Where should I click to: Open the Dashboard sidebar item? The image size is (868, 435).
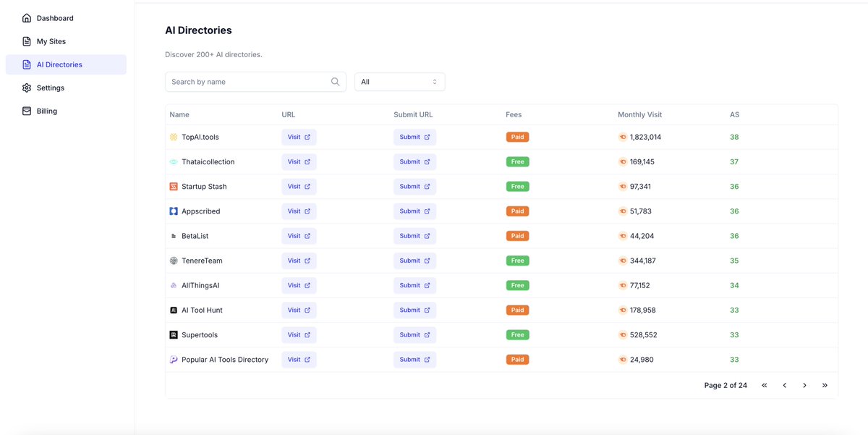pos(66,18)
